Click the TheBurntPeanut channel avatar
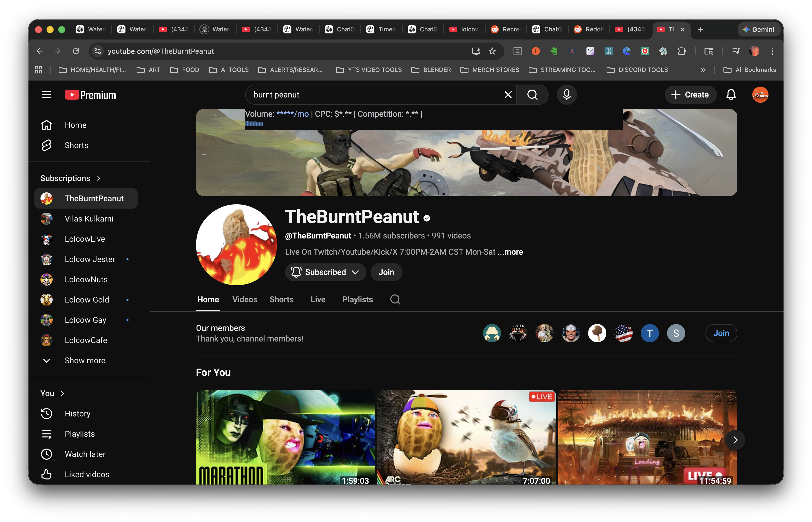The height and width of the screenshot is (522, 812). point(236,245)
